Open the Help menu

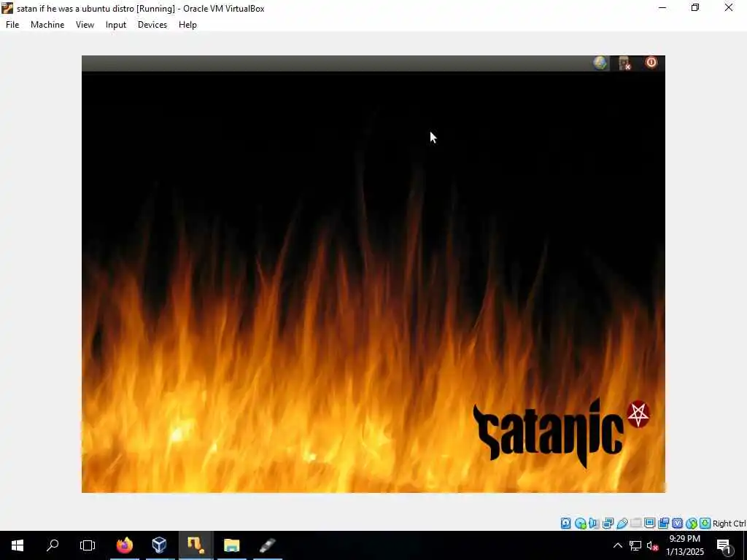(x=187, y=25)
